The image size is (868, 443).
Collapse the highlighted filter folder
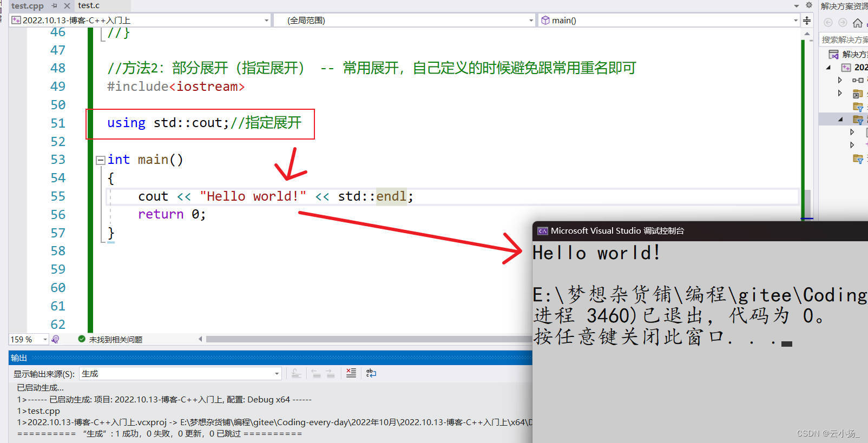click(840, 120)
